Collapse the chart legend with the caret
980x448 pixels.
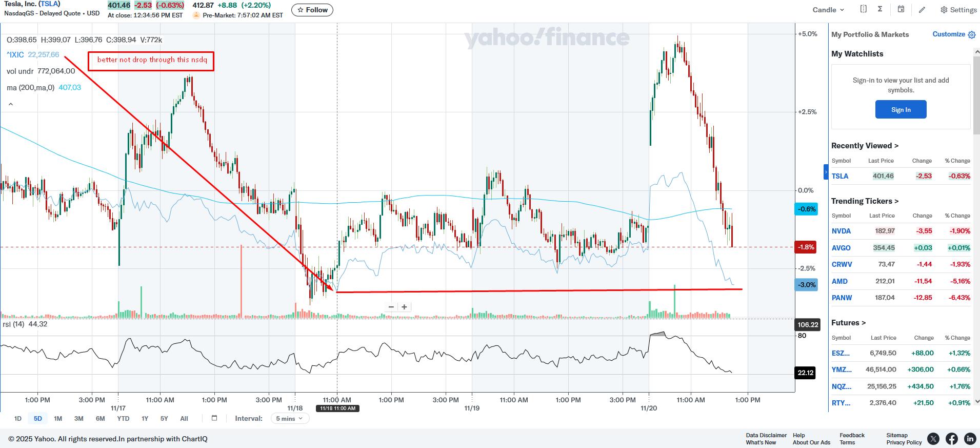[x=11, y=104]
